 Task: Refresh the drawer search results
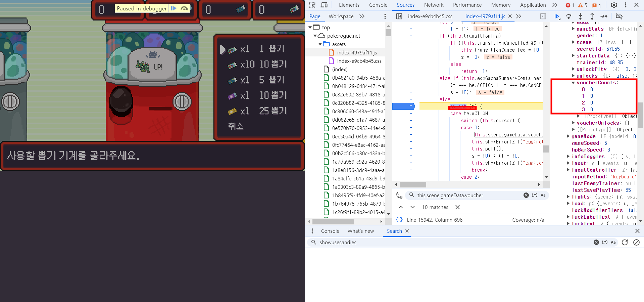pos(625,243)
